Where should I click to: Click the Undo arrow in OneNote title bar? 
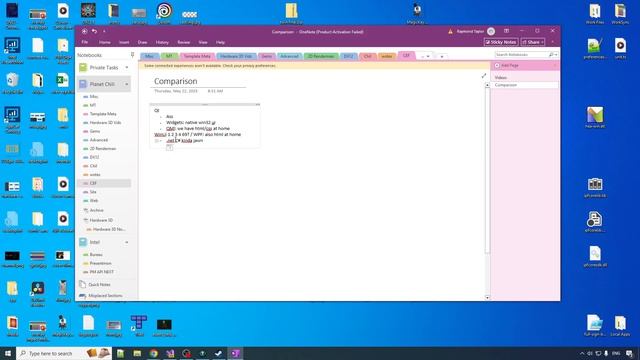point(94,31)
